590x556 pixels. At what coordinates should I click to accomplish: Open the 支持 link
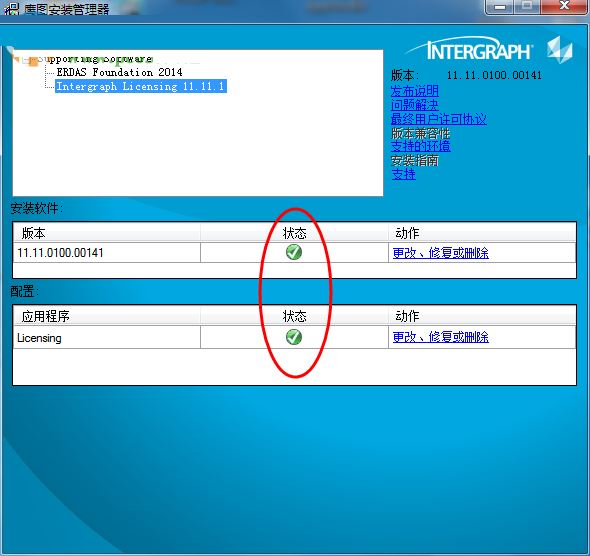[x=403, y=174]
